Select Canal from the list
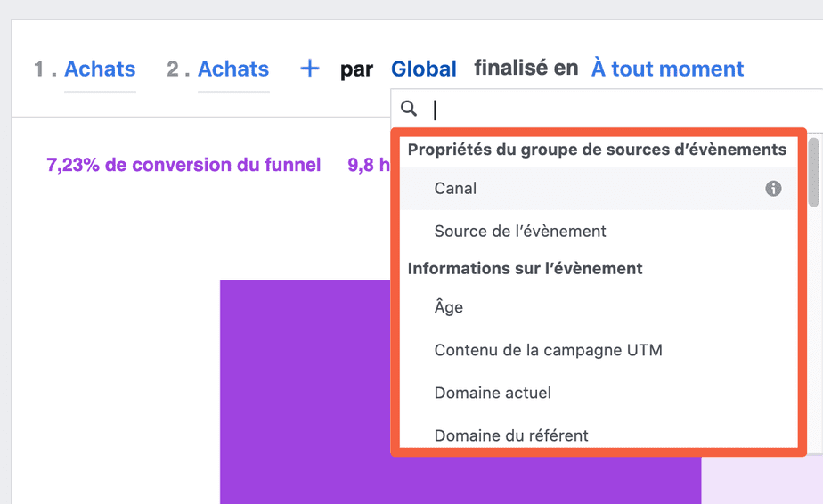 coord(599,189)
